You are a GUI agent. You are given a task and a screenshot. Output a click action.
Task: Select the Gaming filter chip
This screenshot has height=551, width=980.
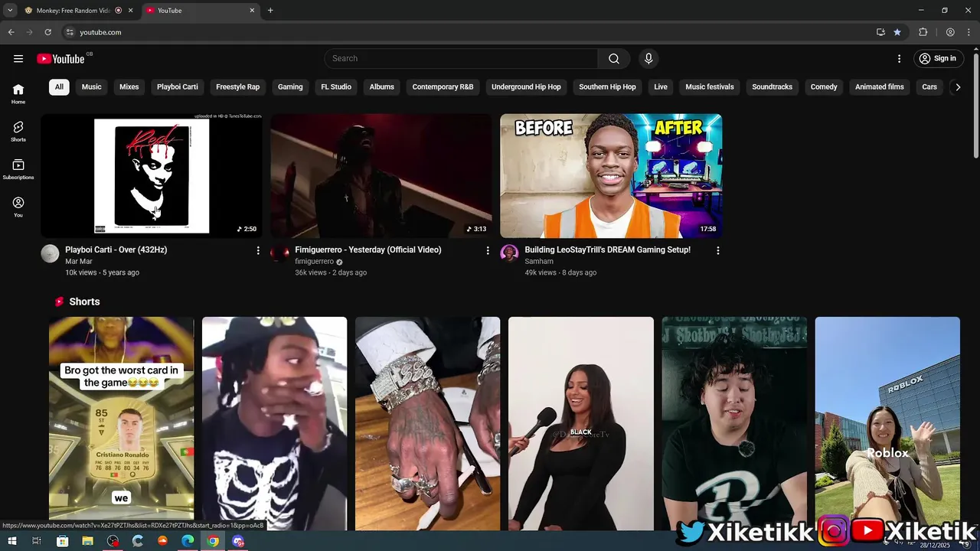[290, 87]
